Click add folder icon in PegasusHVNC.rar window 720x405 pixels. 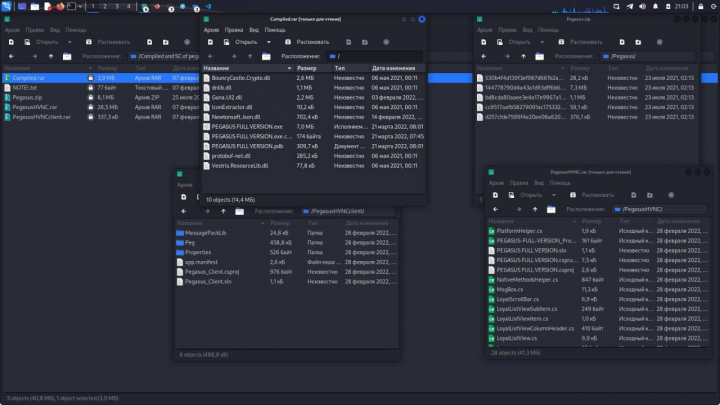coord(650,195)
